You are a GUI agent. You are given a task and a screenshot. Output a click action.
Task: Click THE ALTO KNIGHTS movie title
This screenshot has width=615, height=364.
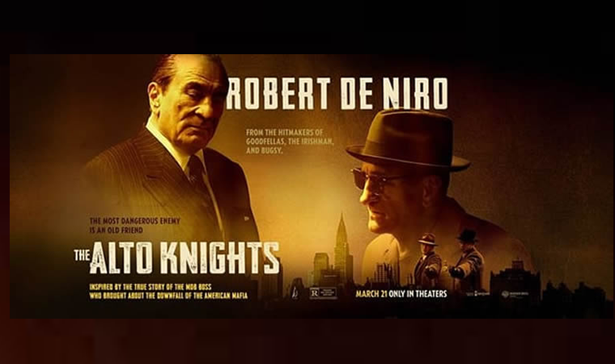coord(177,258)
